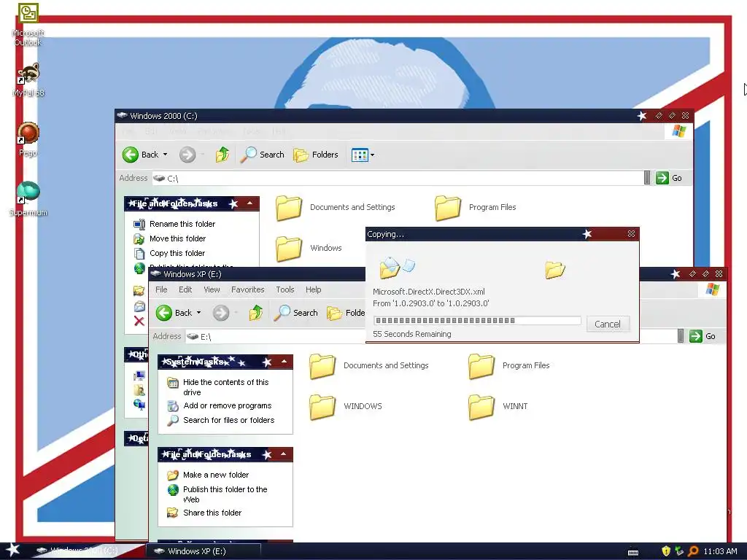Collapse File and Folder Tasks in C: window

pos(249,203)
